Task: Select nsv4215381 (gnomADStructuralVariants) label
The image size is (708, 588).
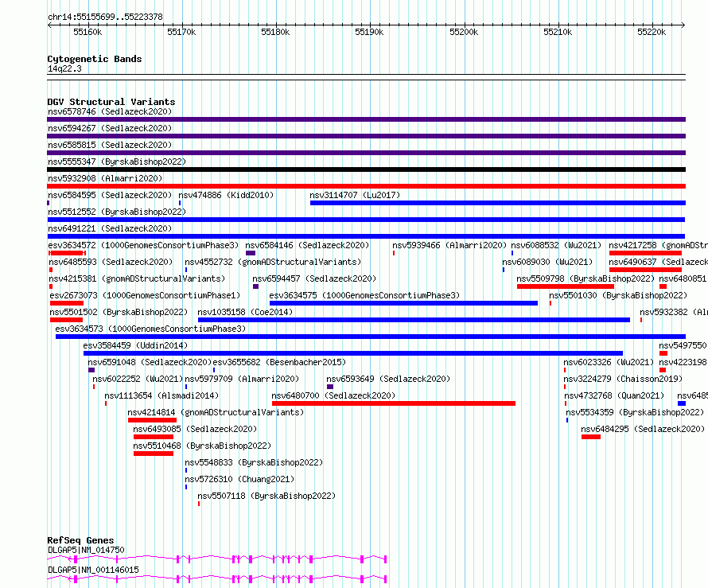Action: (137, 278)
